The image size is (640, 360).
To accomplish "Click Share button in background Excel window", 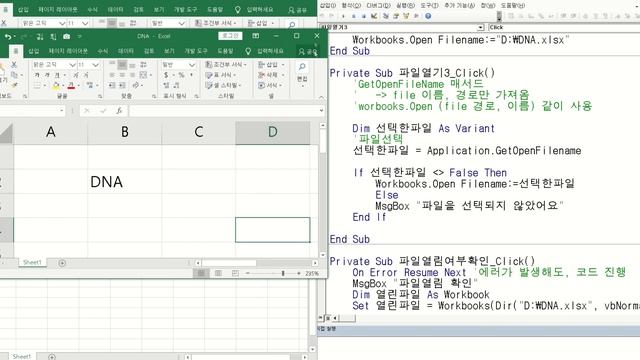I will [x=297, y=10].
